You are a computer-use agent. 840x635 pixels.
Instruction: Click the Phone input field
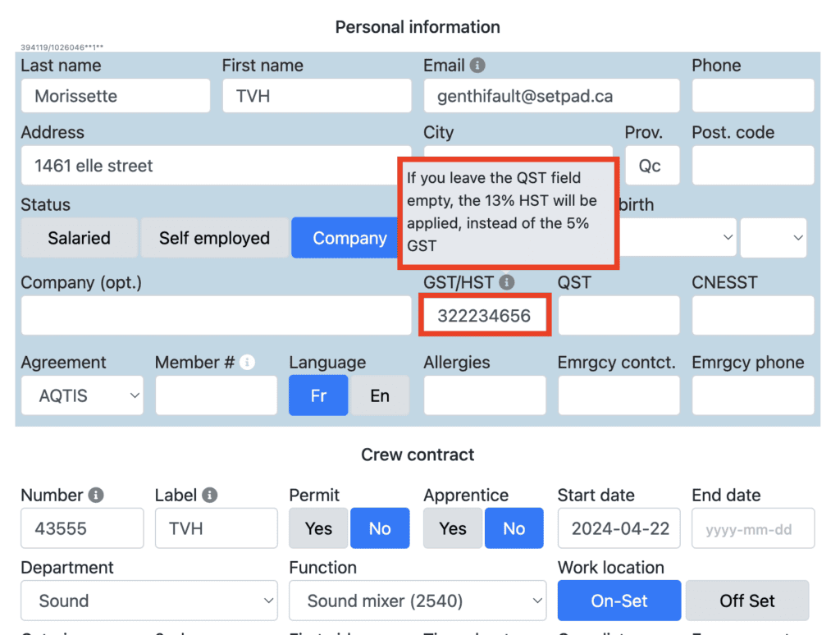click(x=753, y=96)
